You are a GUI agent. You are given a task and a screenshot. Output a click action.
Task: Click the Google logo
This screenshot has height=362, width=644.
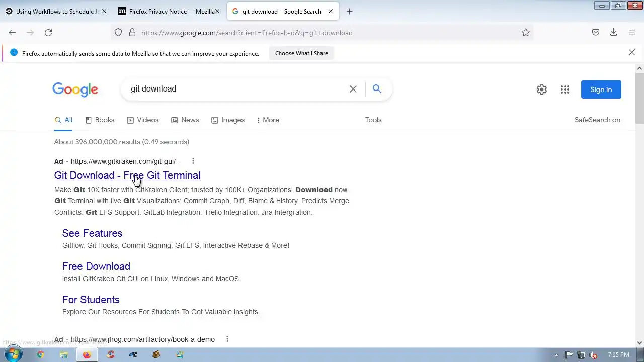point(75,89)
